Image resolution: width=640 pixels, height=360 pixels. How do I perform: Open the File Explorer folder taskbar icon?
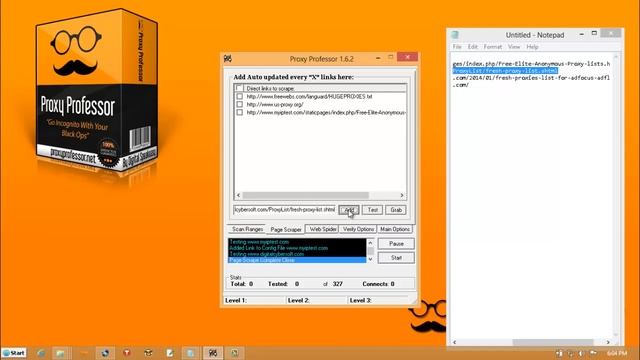click(60, 353)
